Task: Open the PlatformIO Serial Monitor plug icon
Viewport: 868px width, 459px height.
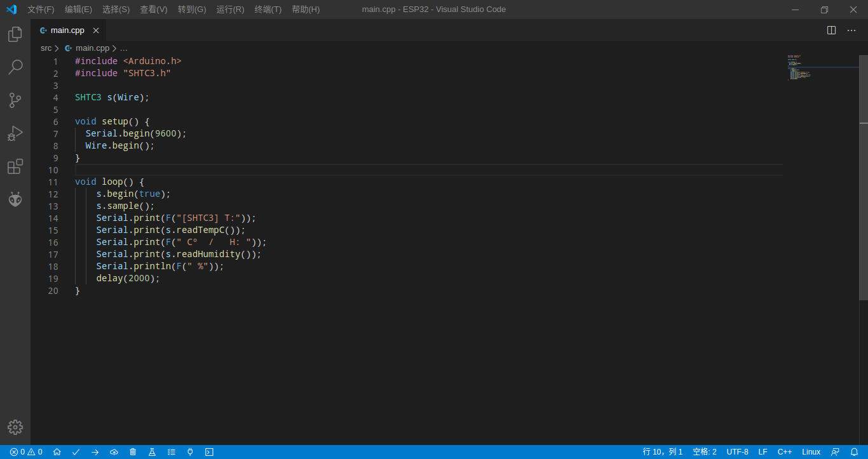Action: click(x=190, y=452)
